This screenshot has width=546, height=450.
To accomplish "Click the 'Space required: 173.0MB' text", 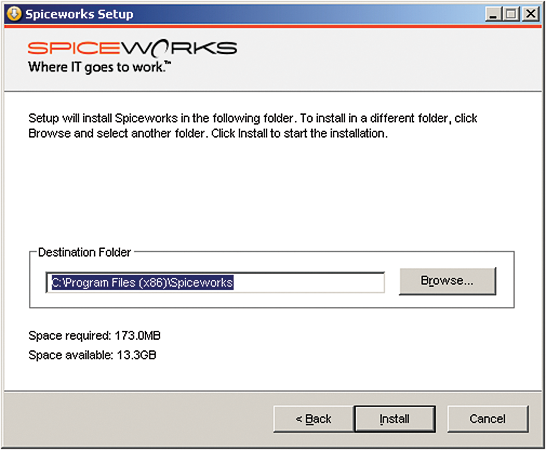I will [x=94, y=336].
